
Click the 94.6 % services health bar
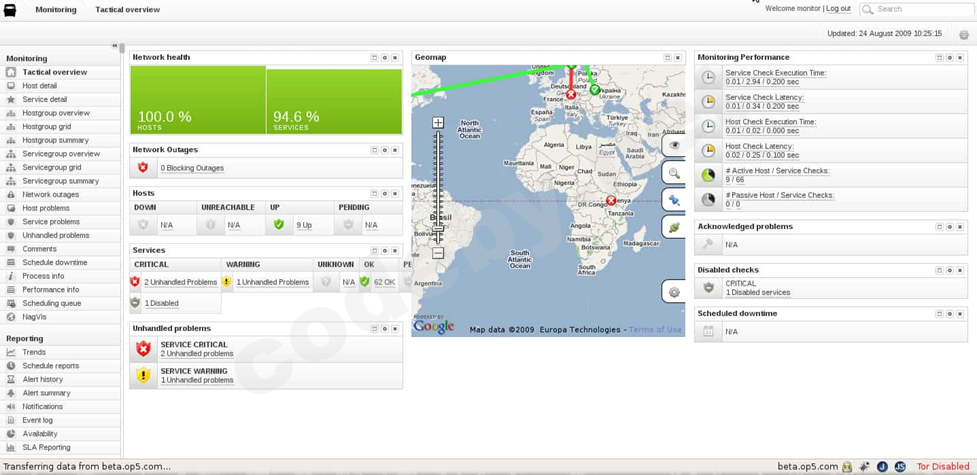coord(334,101)
